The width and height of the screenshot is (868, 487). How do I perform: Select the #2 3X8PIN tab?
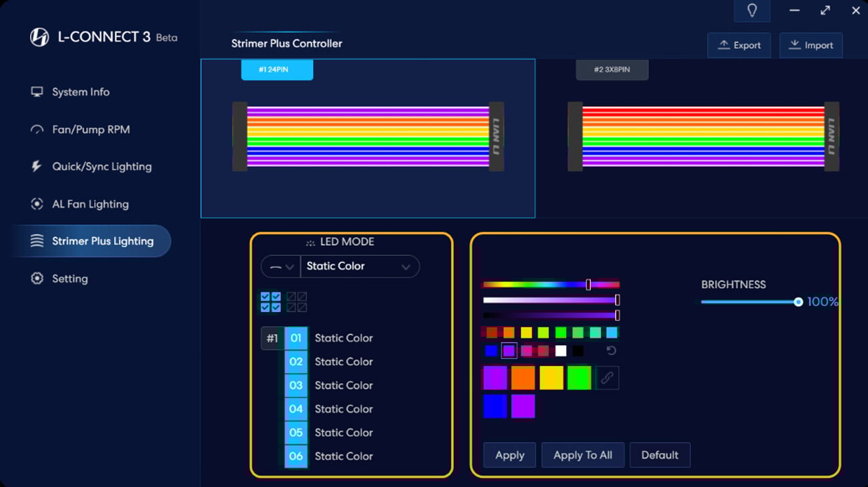[x=612, y=69]
